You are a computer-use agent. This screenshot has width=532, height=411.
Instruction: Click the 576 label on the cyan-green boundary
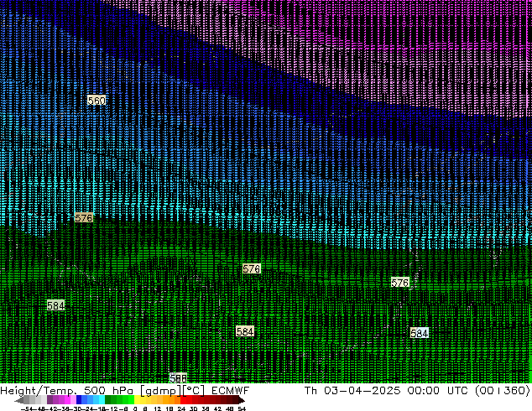[83, 218]
